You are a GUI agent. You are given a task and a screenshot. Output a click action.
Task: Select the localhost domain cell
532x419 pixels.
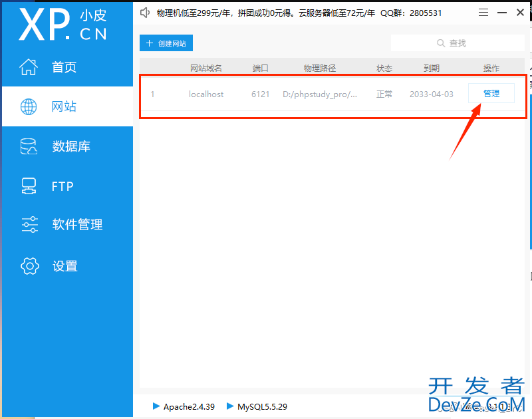(x=206, y=94)
